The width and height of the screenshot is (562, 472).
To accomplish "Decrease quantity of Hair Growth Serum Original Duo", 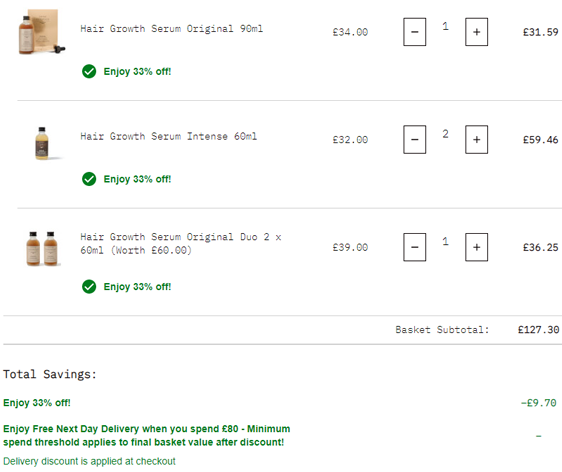I will (414, 247).
